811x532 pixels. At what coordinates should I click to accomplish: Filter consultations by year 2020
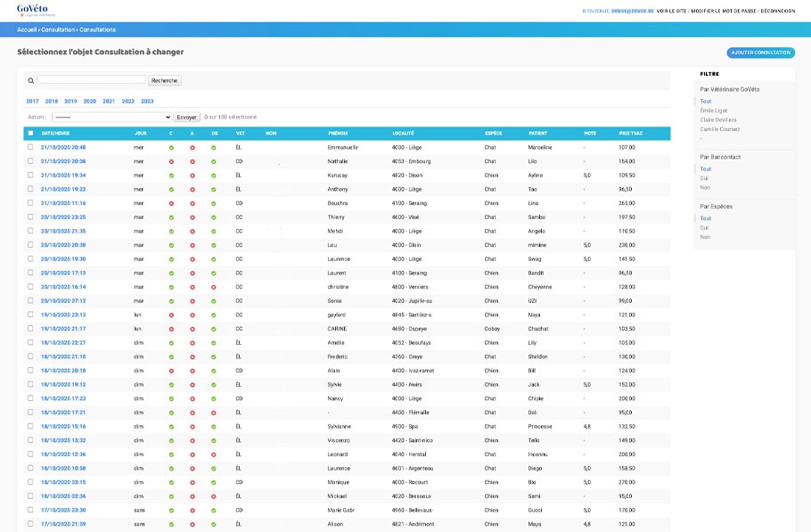point(90,102)
